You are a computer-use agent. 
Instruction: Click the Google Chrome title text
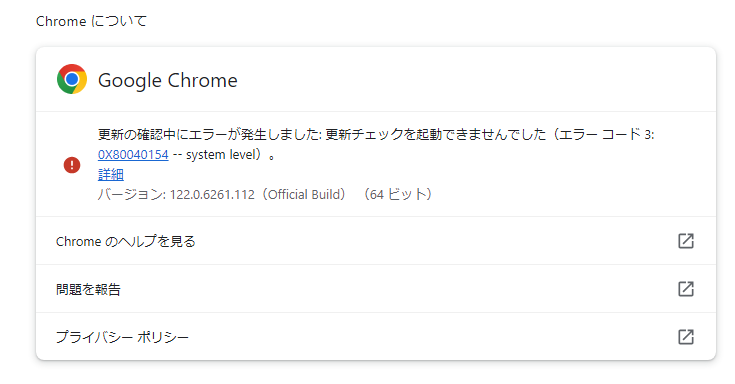click(168, 80)
